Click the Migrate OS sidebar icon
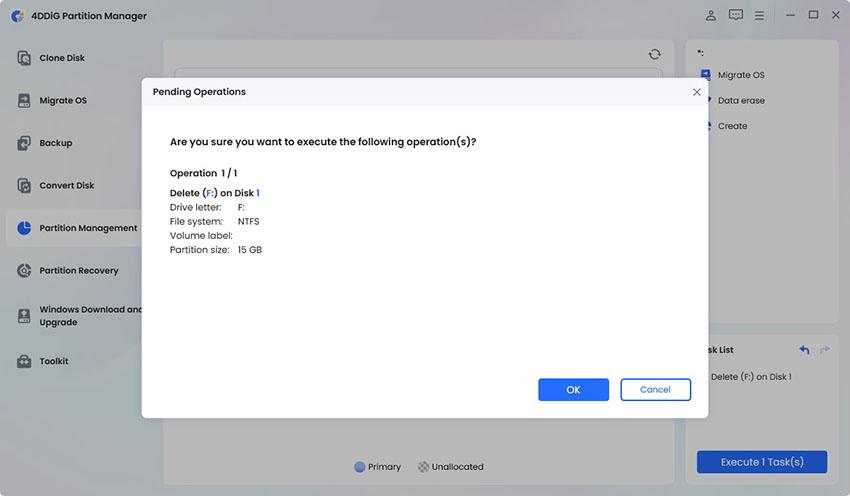Image resolution: width=850 pixels, height=496 pixels. pyautogui.click(x=24, y=101)
